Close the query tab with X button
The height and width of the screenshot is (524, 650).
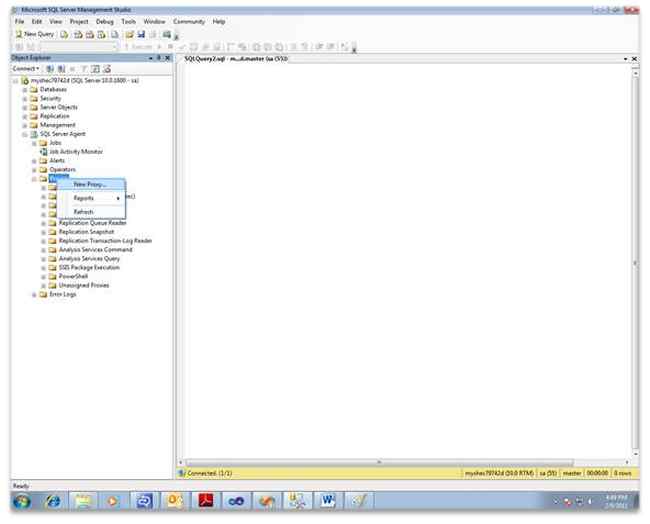click(x=634, y=59)
